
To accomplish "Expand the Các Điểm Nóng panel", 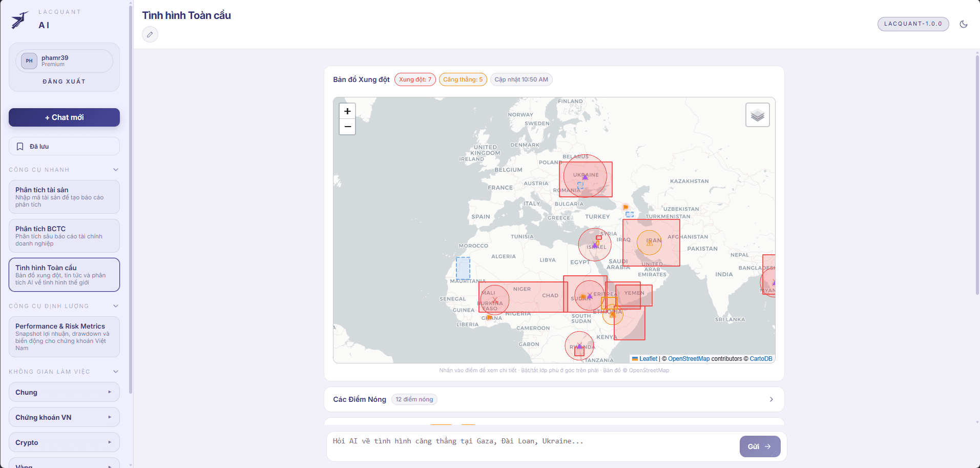I will [x=771, y=399].
